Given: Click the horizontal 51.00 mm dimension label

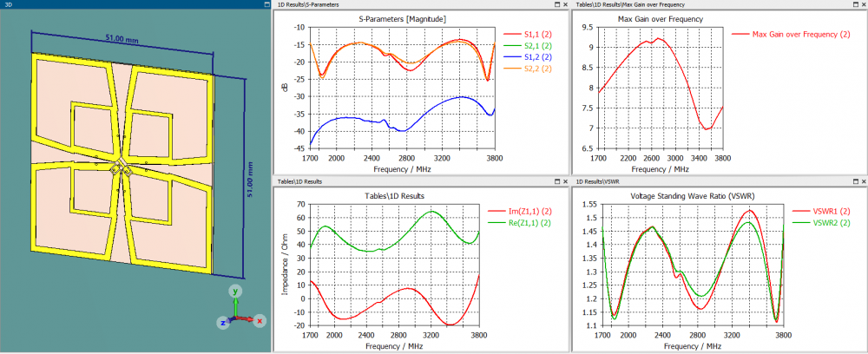Looking at the screenshot, I should click(122, 40).
